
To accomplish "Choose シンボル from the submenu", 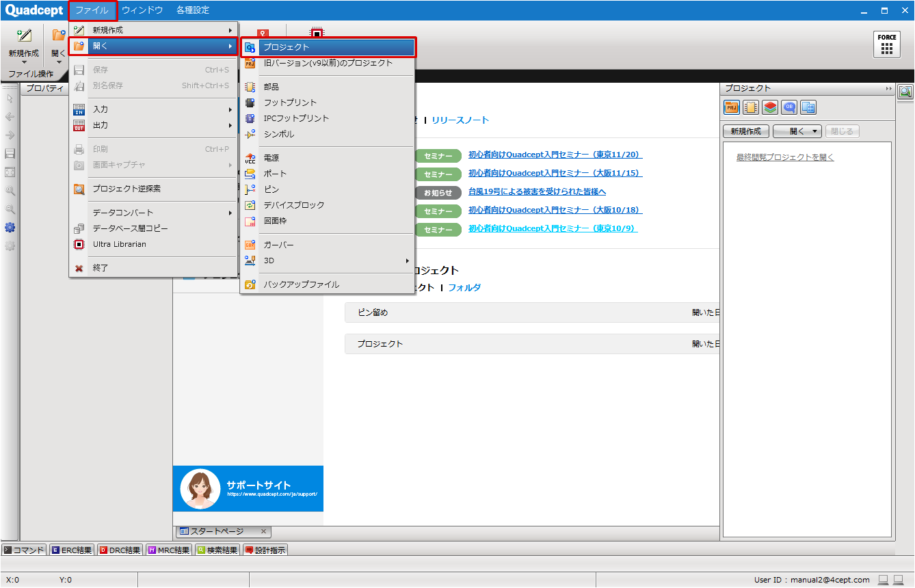I will (328, 134).
